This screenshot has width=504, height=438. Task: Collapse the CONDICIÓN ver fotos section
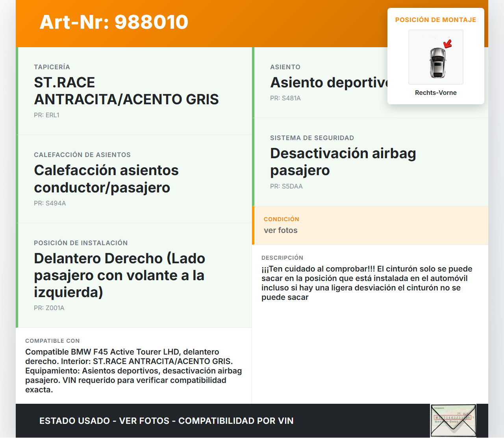coord(282,219)
